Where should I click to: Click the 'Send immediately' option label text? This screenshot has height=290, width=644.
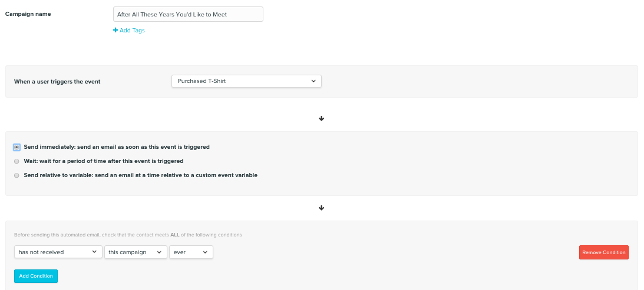pyautogui.click(x=117, y=147)
